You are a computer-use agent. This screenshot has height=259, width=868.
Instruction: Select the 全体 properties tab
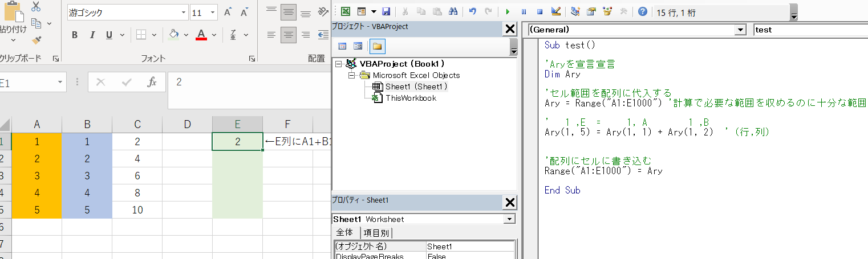[x=344, y=233]
